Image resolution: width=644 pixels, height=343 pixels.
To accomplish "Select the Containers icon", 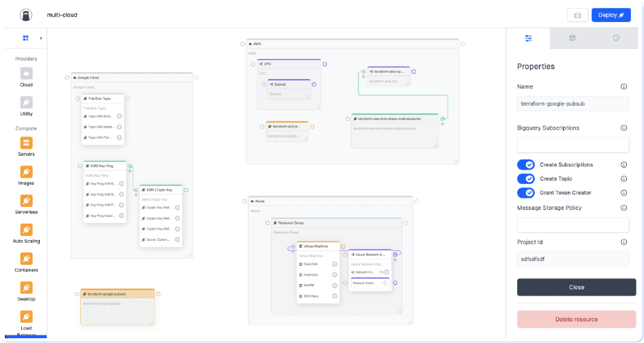I will pos(26,259).
